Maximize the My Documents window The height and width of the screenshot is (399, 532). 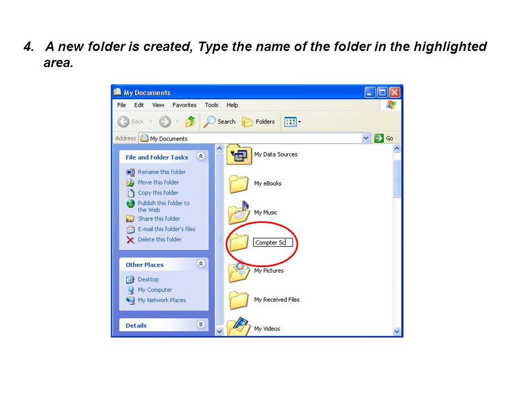pos(382,93)
